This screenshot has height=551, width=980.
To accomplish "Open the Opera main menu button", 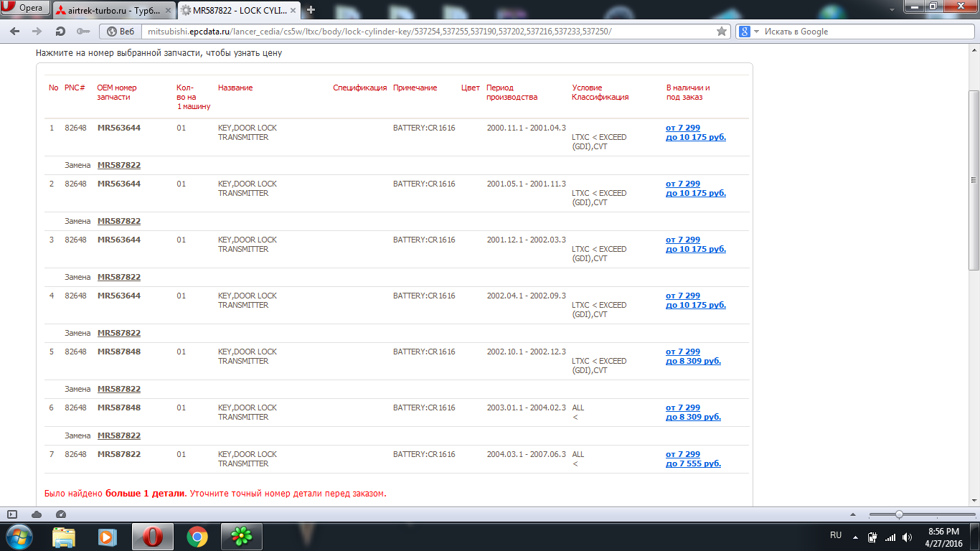I will pos(26,8).
